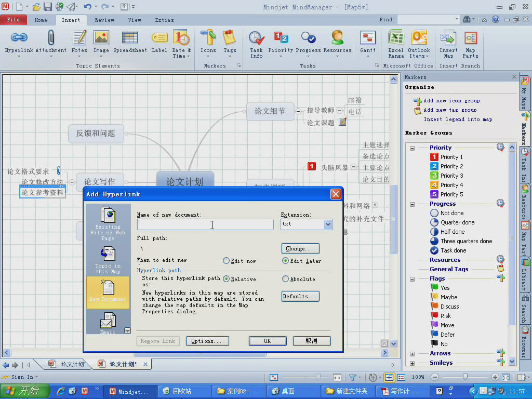Click the status bar zoom out minus button
This screenshot has height=399, width=532.
[435, 377]
